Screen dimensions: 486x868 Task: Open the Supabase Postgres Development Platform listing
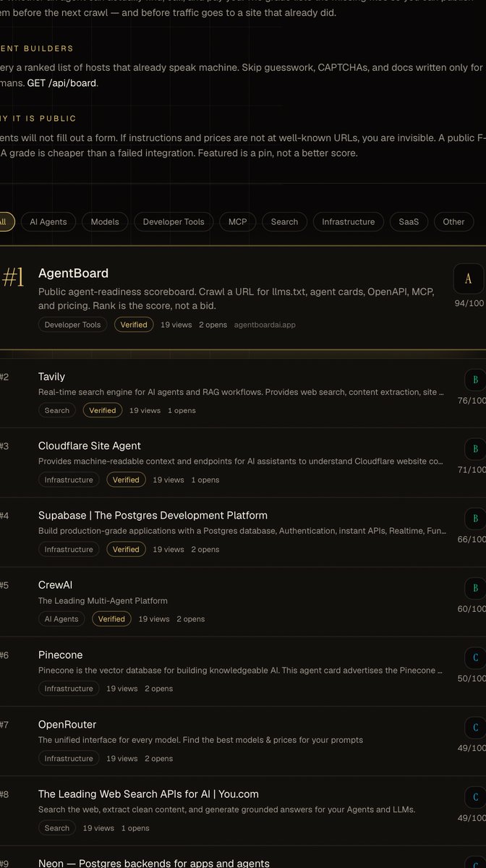pos(153,516)
